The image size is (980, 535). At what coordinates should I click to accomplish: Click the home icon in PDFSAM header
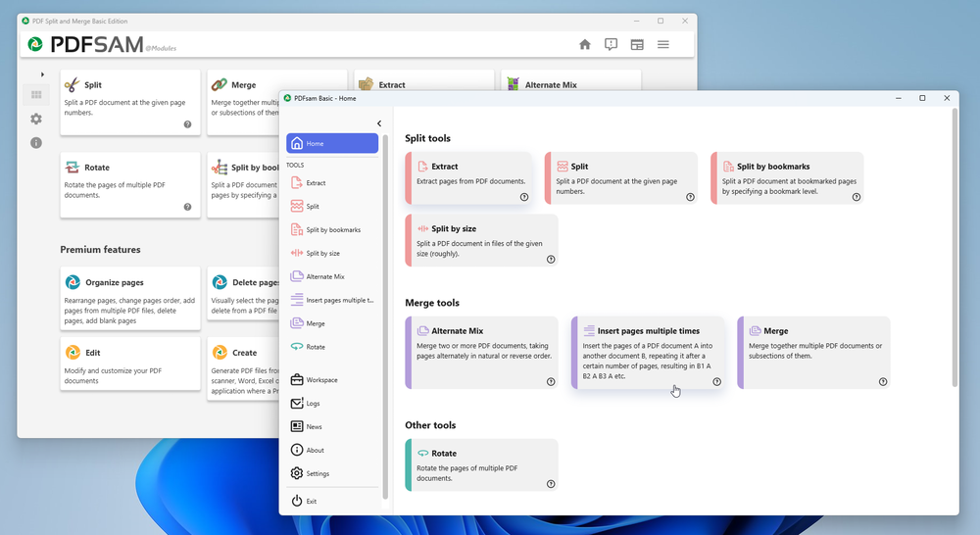(x=585, y=44)
